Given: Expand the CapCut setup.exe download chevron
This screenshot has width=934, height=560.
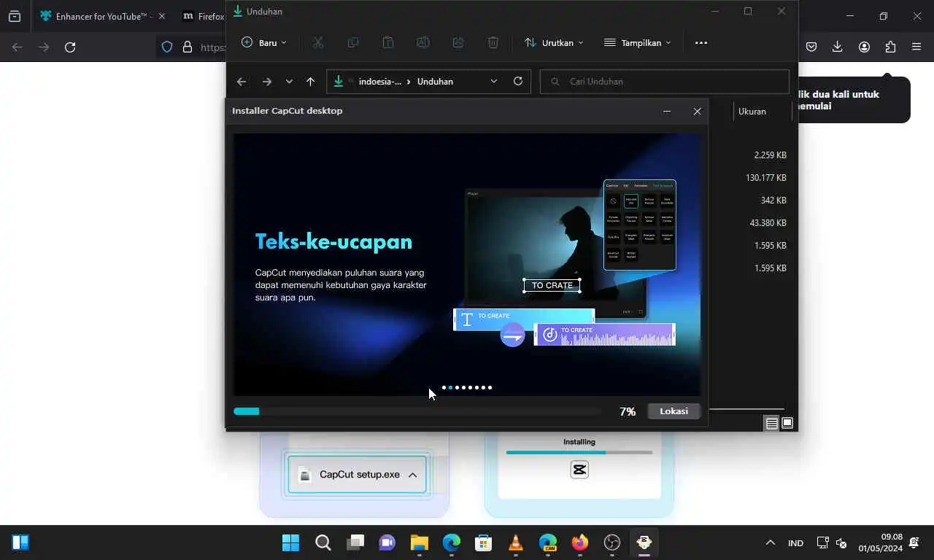Looking at the screenshot, I should [412, 475].
